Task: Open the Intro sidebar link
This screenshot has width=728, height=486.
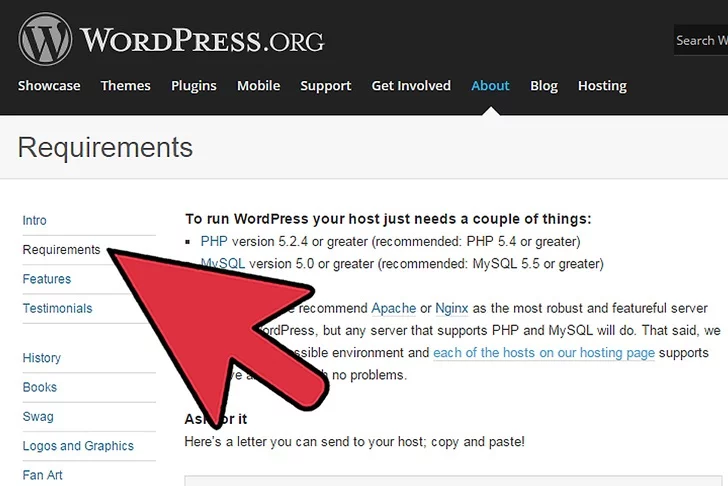Action: 35,221
